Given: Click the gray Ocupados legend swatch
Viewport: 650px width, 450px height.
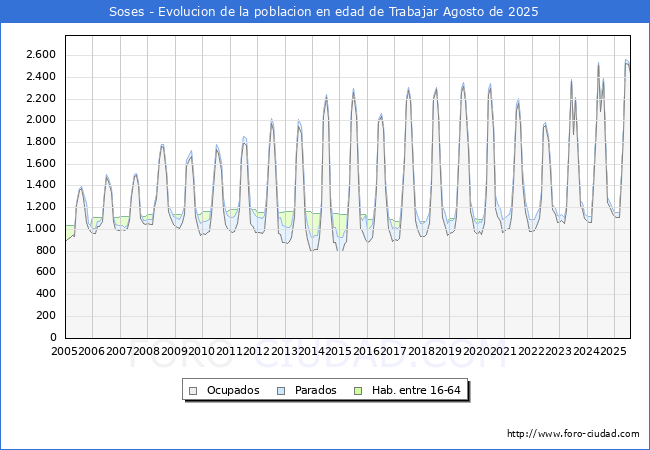Looking at the screenshot, I should click(x=194, y=390).
